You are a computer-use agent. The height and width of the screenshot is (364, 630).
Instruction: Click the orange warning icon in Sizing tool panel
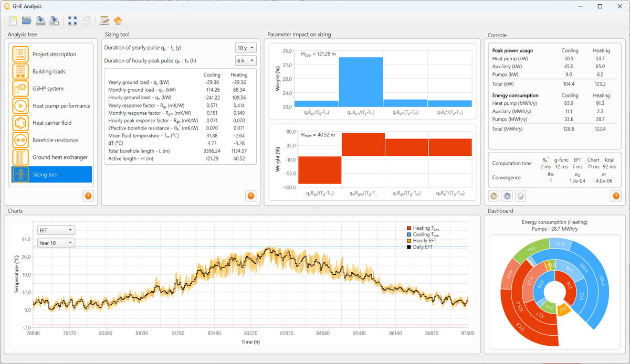[x=250, y=196]
